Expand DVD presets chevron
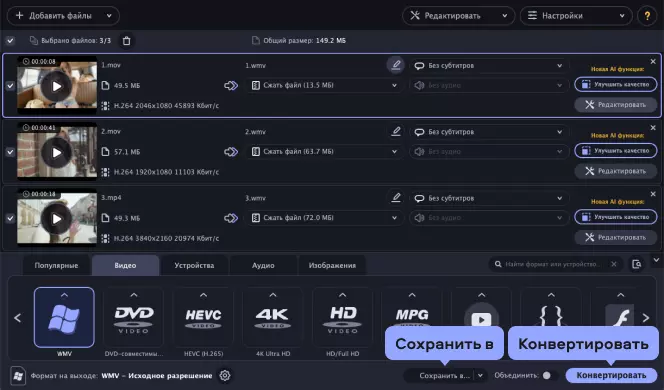 click(x=133, y=295)
